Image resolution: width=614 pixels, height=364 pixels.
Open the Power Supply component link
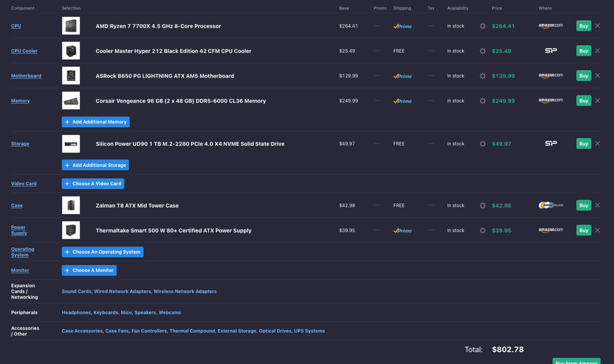point(19,230)
